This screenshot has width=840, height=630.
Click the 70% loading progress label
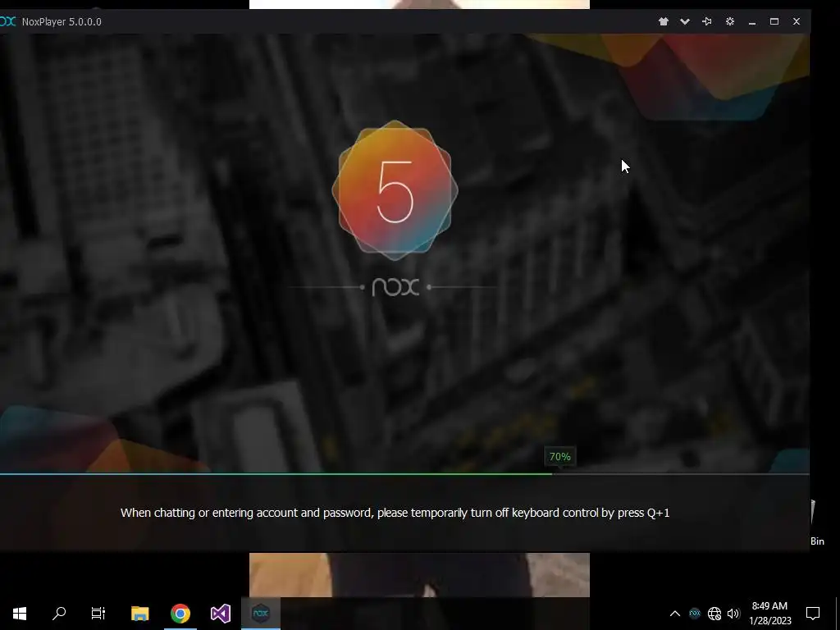tap(559, 456)
